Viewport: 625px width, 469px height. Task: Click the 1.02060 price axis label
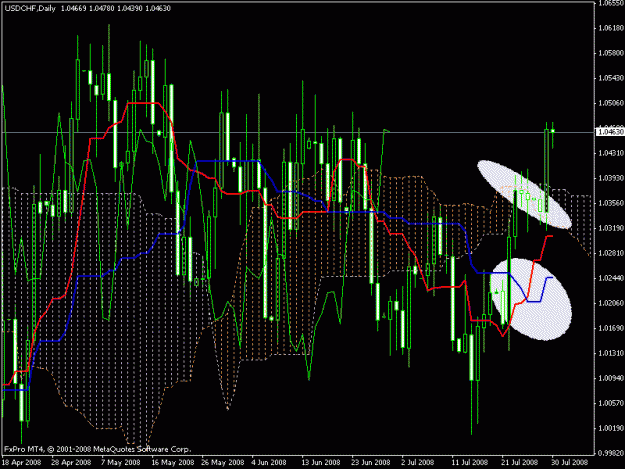(611, 303)
